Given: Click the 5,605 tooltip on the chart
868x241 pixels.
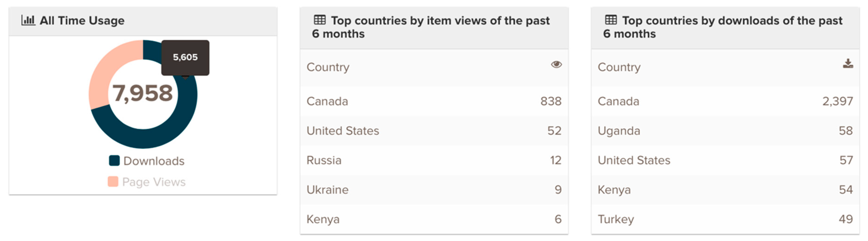Looking at the screenshot, I should [185, 57].
